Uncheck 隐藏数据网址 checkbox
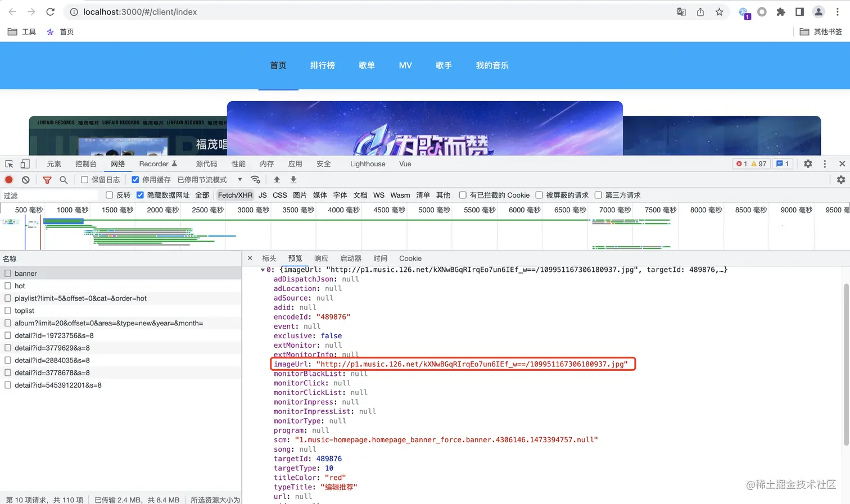The width and height of the screenshot is (850, 504). (x=140, y=195)
